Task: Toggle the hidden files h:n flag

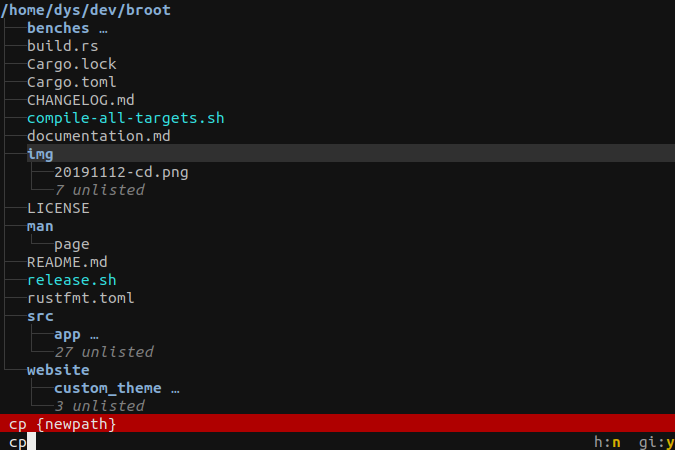Action: tap(607, 442)
